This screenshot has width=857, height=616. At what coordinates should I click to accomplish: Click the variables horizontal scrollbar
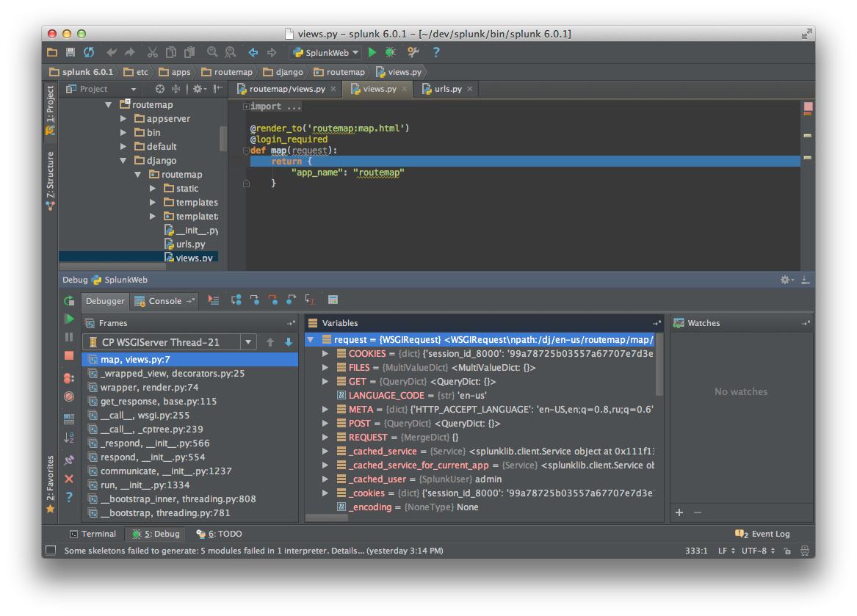(x=326, y=517)
